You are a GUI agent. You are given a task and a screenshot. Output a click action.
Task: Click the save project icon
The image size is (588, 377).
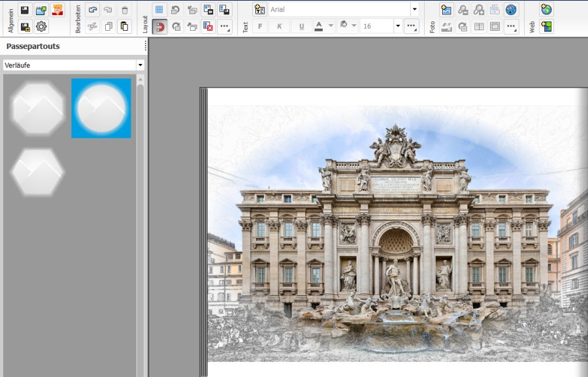[25, 10]
